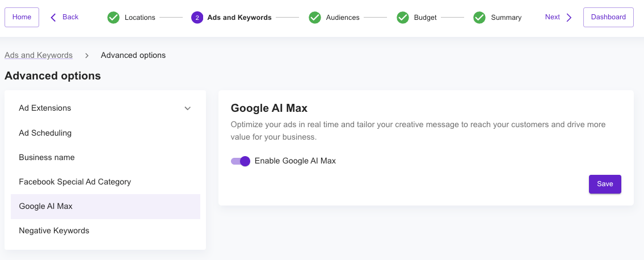
Task: Click the Back left-arrow icon
Action: pyautogui.click(x=53, y=17)
